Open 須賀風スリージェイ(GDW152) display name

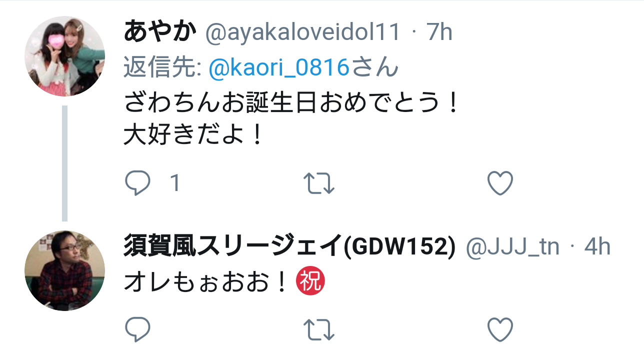[x=289, y=247]
